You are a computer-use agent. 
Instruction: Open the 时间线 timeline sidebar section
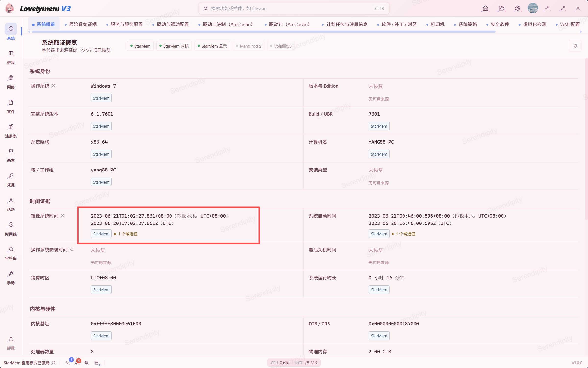click(11, 229)
